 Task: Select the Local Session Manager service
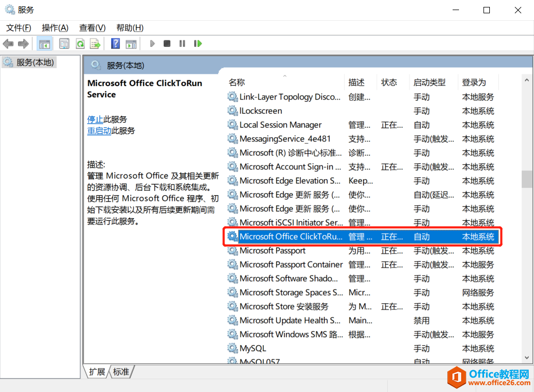pos(362,125)
